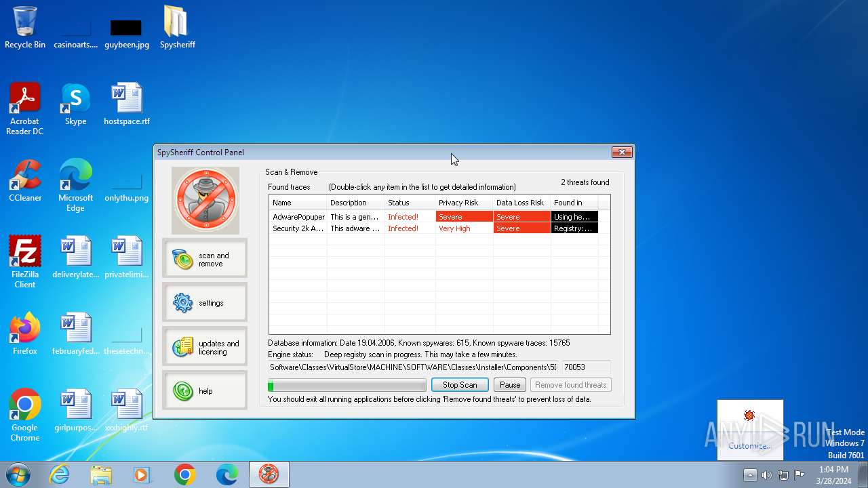Click Customize link in tray popup
Viewport: 868px width, 488px height.
tap(750, 446)
